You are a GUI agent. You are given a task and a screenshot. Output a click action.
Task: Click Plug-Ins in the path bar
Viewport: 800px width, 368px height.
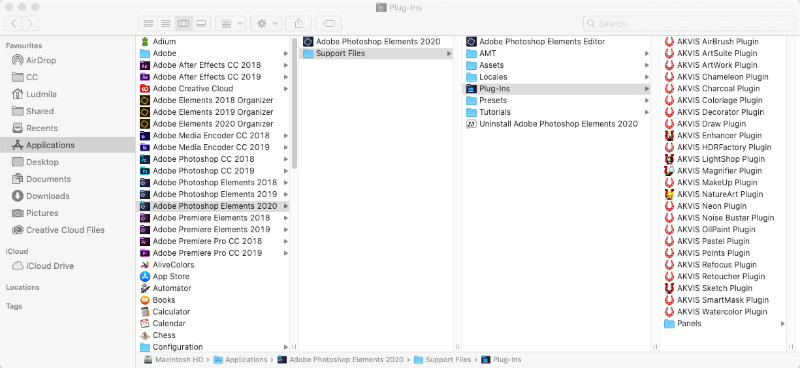(501, 360)
